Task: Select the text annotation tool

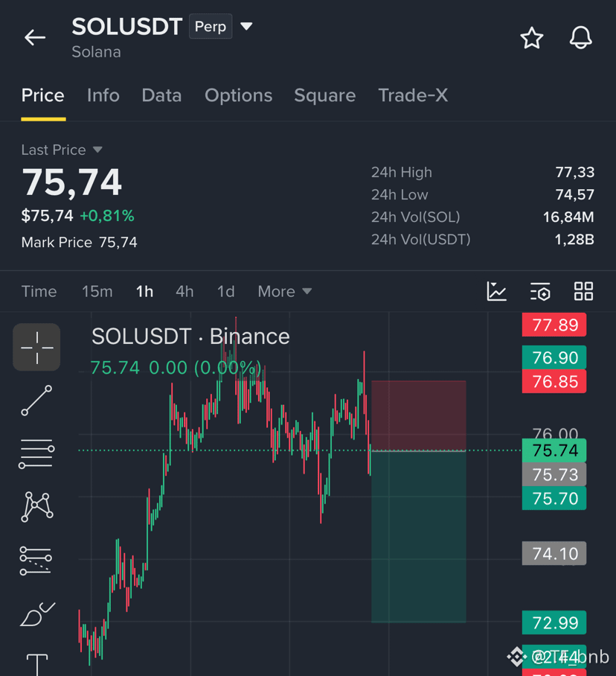Action: coord(37,665)
